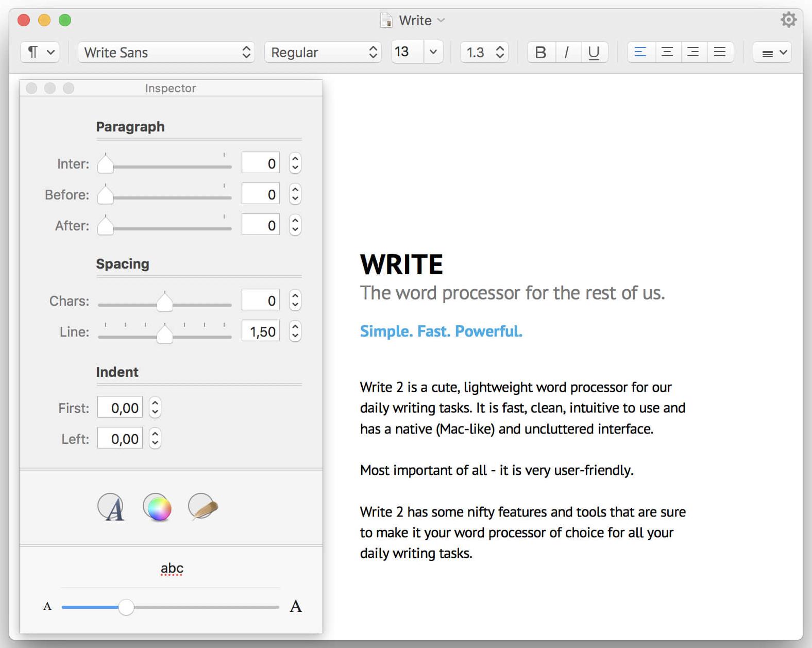Open the Write Sans font family selector
The image size is (812, 648).
(x=166, y=52)
